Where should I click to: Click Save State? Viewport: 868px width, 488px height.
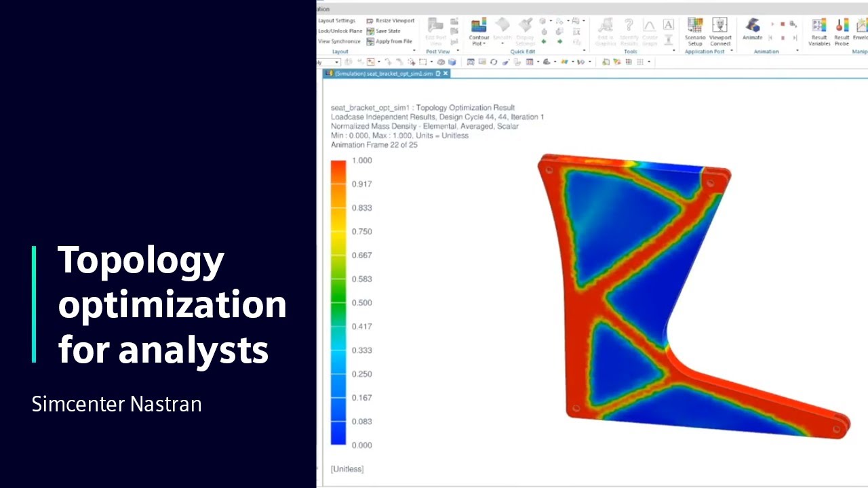(x=383, y=31)
